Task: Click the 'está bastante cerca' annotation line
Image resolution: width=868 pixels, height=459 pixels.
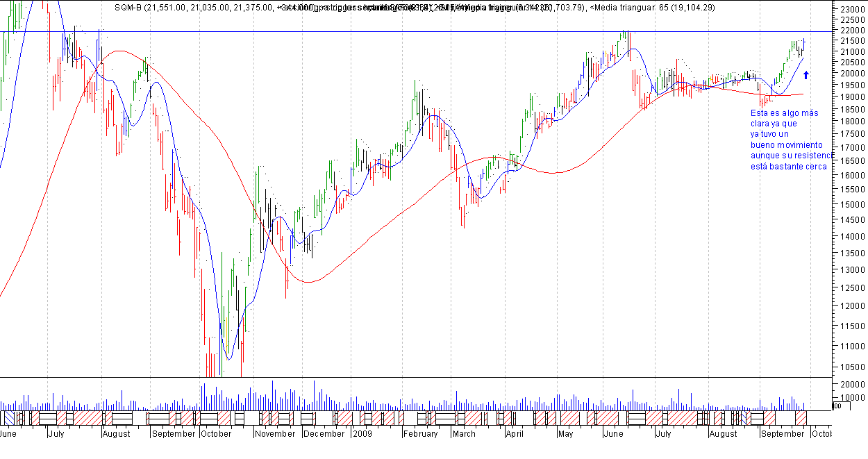Action: point(789,167)
